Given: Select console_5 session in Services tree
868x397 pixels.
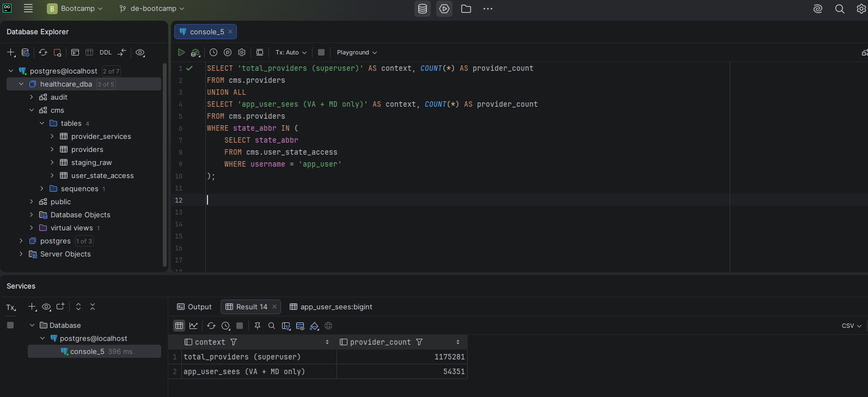Looking at the screenshot, I should [x=95, y=351].
